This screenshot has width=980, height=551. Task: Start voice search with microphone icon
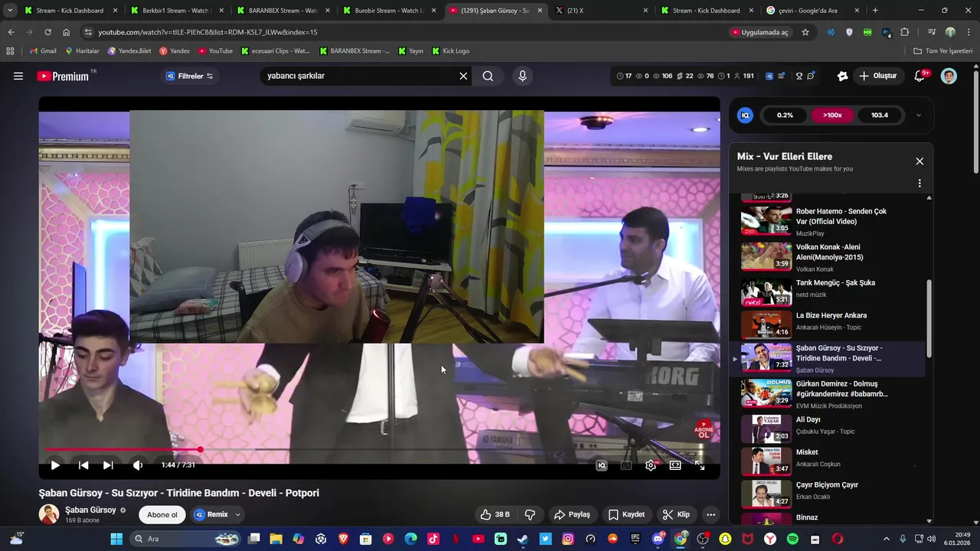coord(522,76)
